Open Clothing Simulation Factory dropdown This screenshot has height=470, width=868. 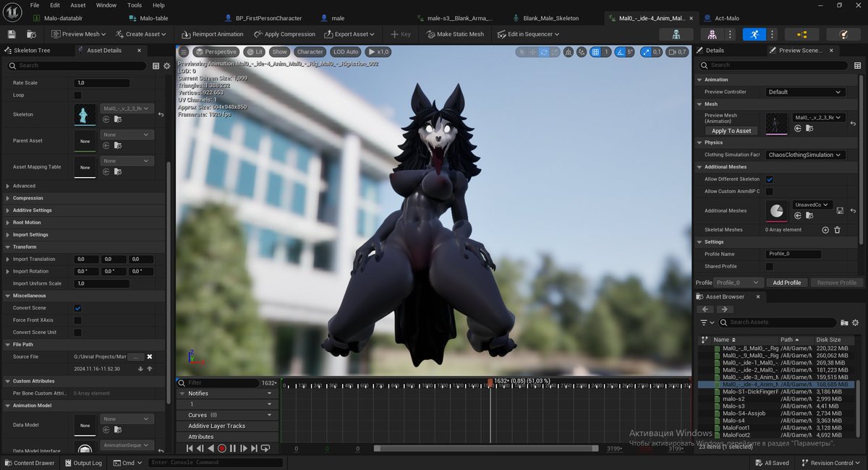[x=806, y=155]
